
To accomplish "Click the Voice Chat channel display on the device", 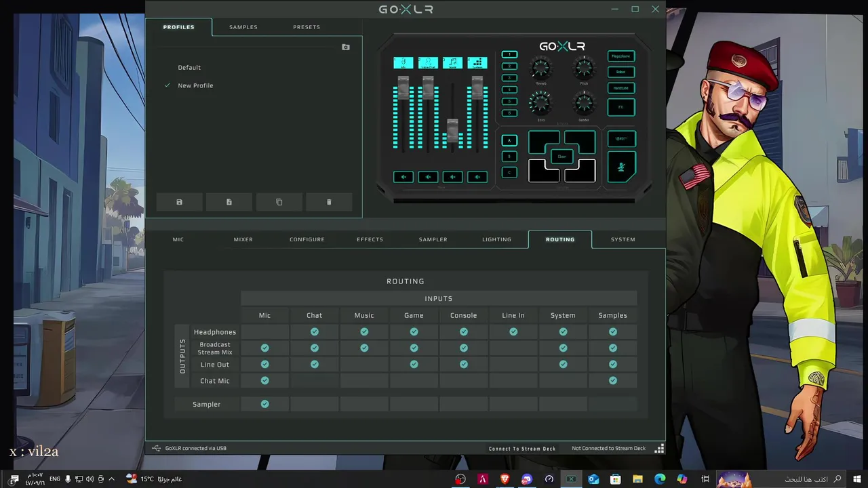I will 428,63.
